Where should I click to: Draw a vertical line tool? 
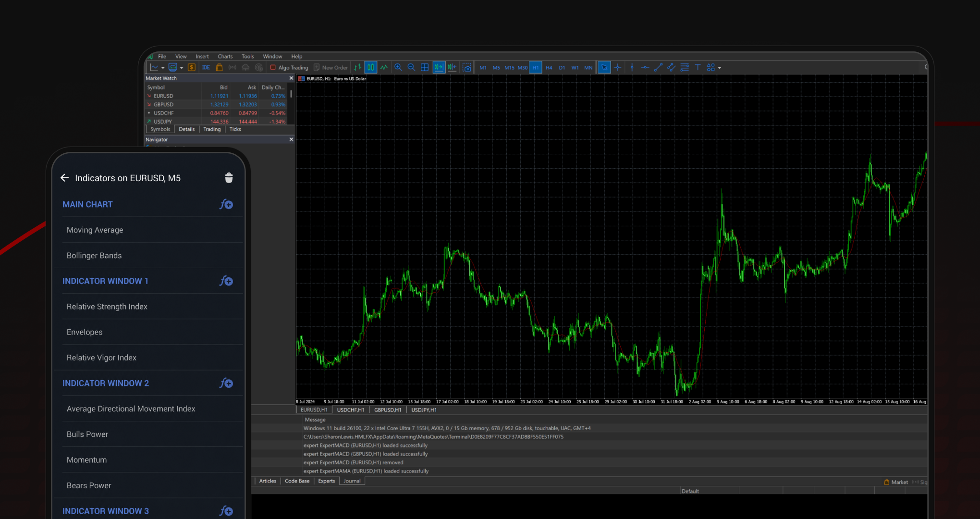(x=632, y=68)
